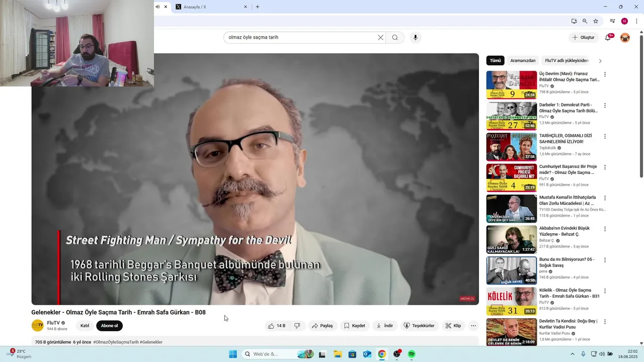Click hashtag #OlmazÖyleSaçmaTarih
The image size is (644, 362).
point(116,342)
